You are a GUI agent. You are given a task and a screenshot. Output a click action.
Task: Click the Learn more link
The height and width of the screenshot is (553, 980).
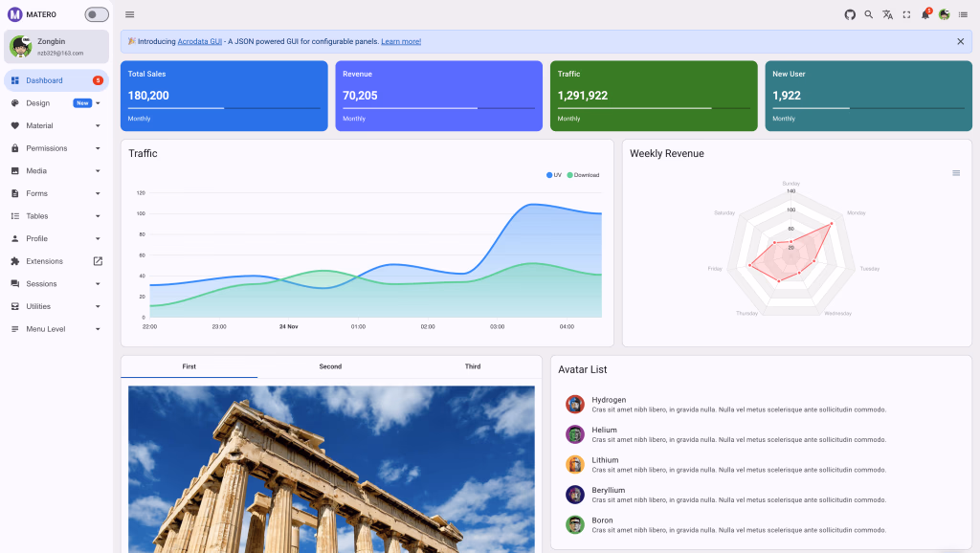pos(400,40)
